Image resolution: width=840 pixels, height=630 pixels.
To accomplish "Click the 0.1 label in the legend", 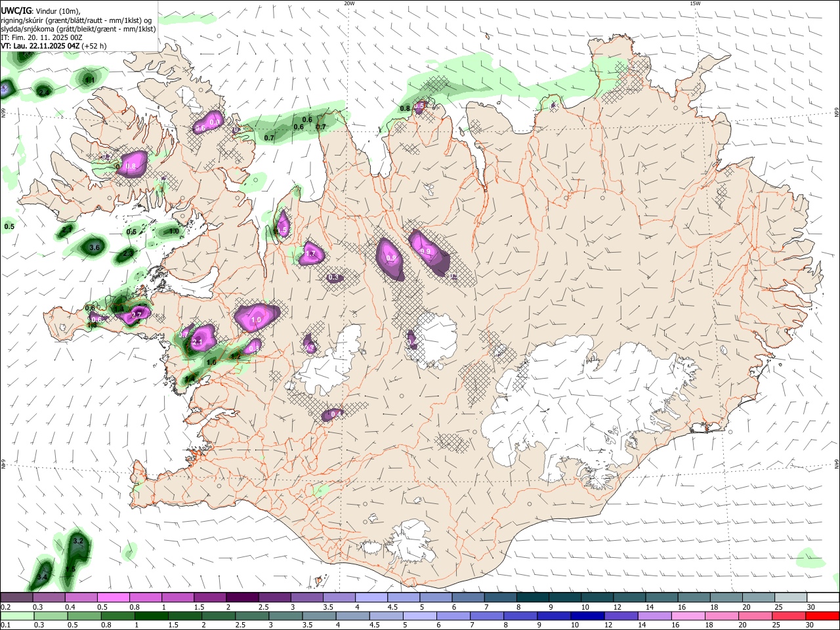I will [x=5, y=625].
